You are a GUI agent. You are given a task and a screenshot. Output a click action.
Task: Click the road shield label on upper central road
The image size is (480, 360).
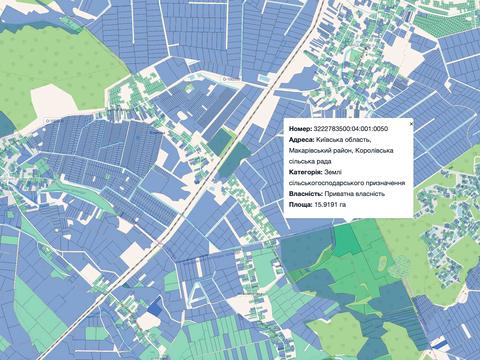[x=231, y=79]
